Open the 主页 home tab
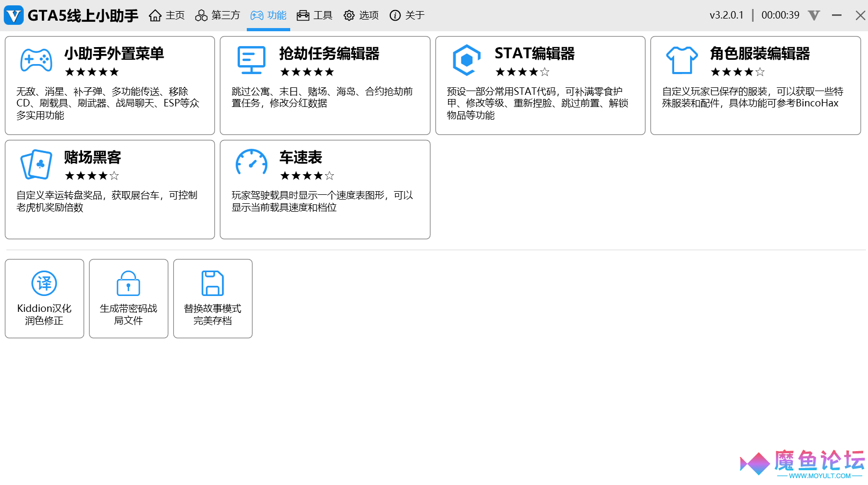 (167, 15)
